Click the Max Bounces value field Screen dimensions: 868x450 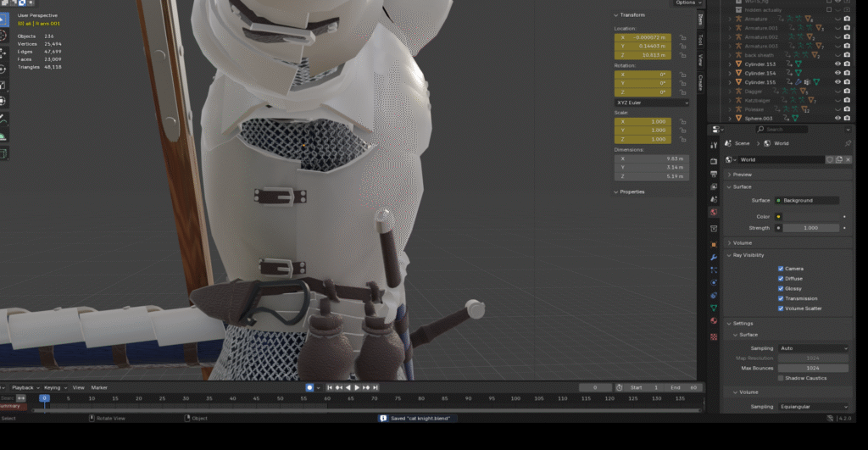(x=813, y=368)
